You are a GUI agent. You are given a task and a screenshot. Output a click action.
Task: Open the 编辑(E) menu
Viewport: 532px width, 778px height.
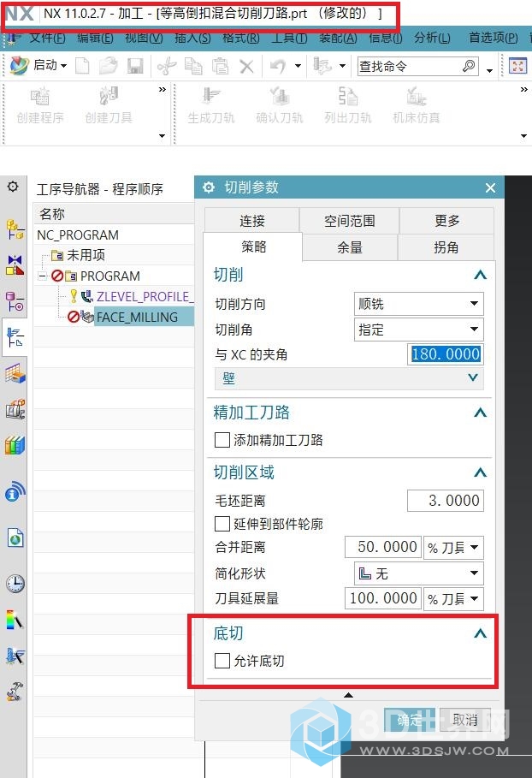[95, 38]
